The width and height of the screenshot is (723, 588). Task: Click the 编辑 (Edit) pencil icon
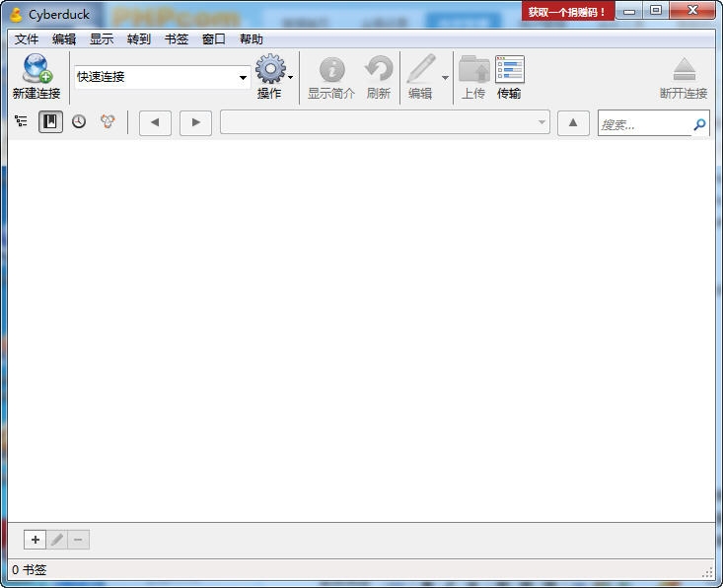pyautogui.click(x=421, y=70)
